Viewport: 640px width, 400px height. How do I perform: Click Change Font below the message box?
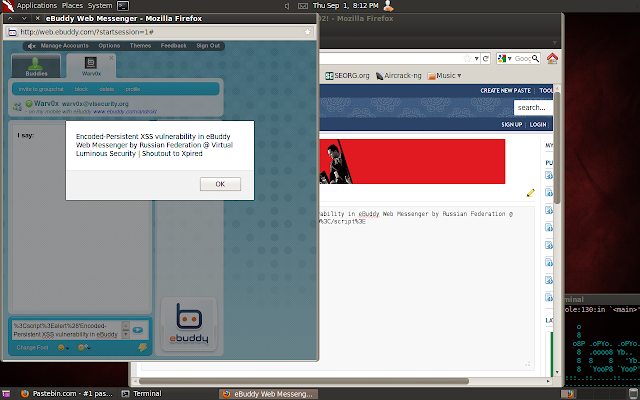(x=32, y=348)
